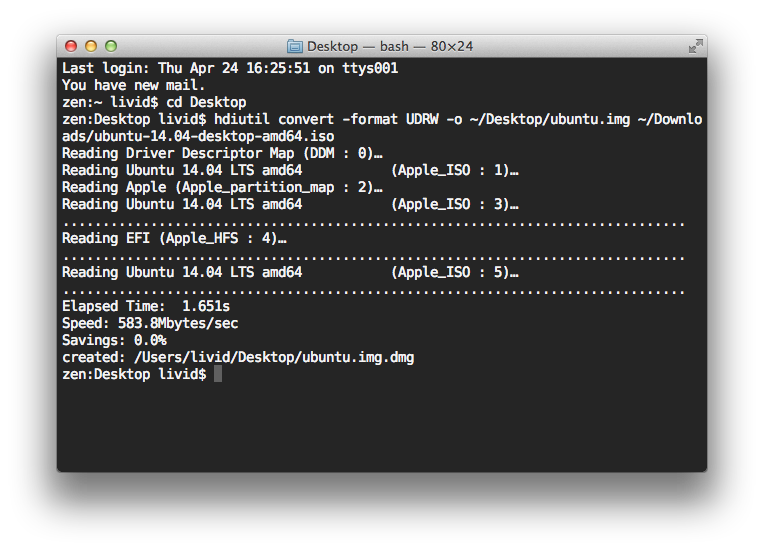Click the 'You have new mail.' message
Image resolution: width=764 pixels, height=551 pixels.
pos(134,85)
